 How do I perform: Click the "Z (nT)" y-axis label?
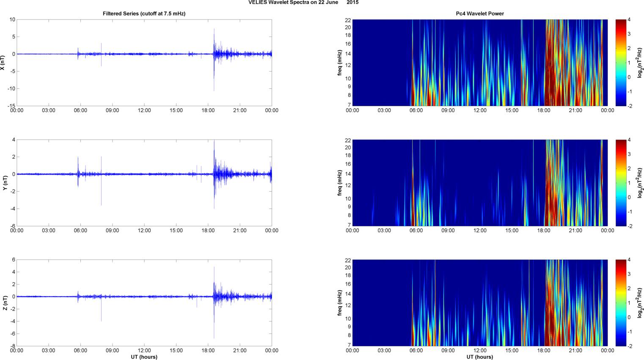point(5,303)
